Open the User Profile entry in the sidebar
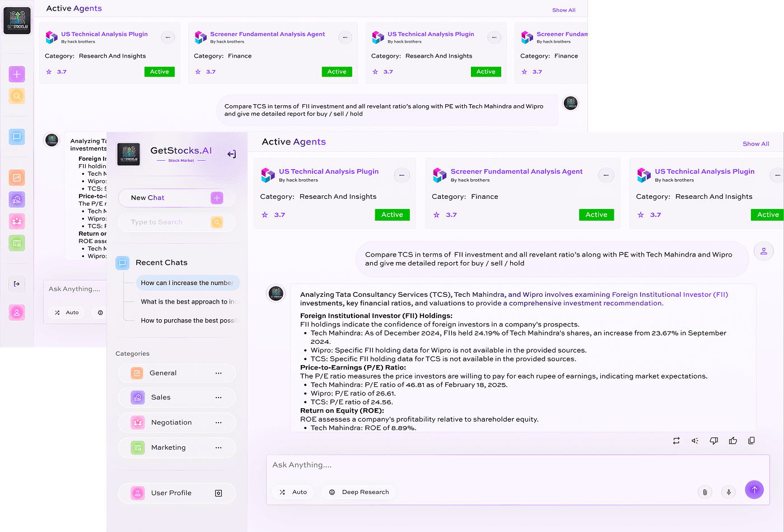The width and height of the screenshot is (784, 532). point(177,493)
